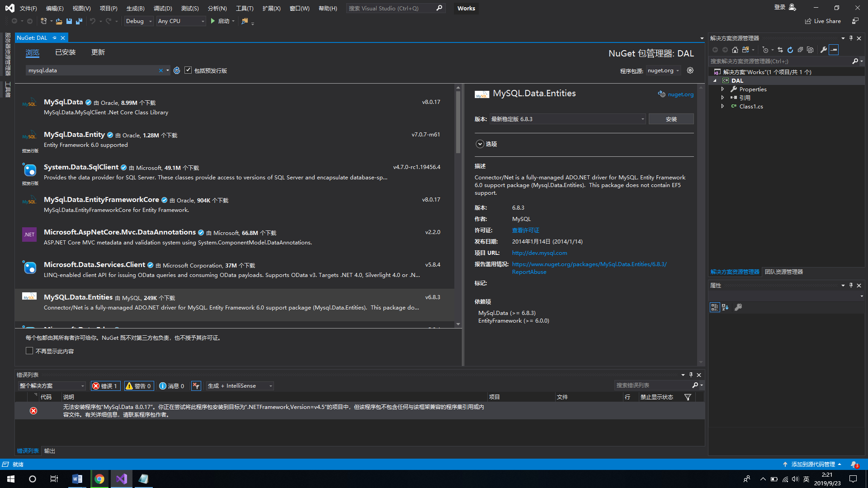
Task: Open the Debug configuration dropdown
Action: point(138,21)
